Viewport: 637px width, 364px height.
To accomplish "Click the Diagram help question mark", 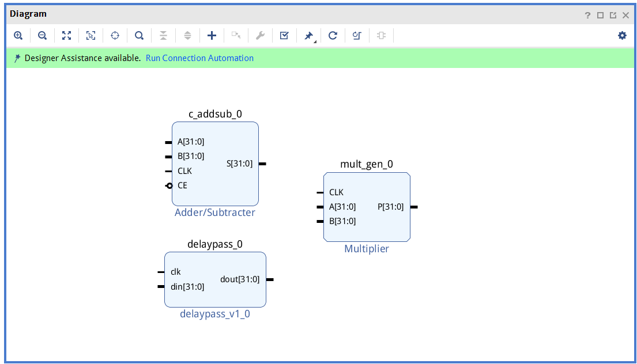I will 587,16.
